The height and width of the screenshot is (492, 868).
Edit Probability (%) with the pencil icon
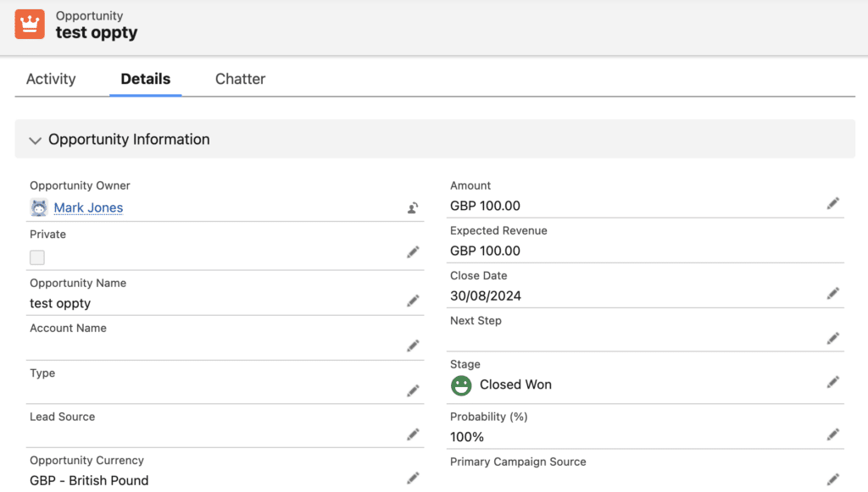click(x=833, y=434)
